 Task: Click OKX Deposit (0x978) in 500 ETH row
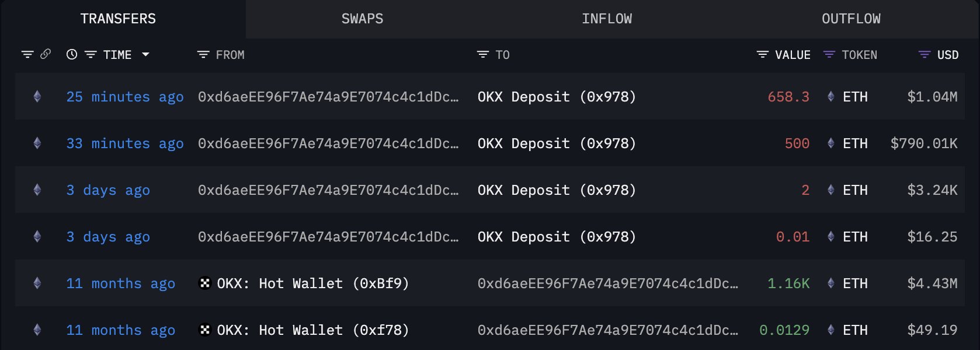tap(557, 143)
